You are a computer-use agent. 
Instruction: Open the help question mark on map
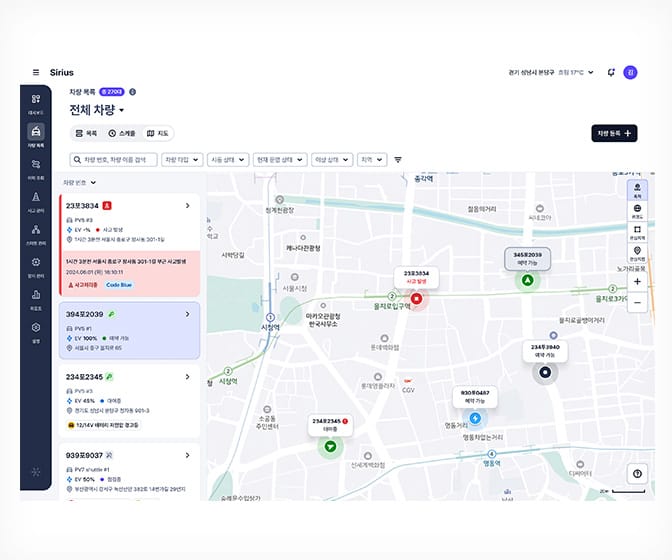[637, 474]
